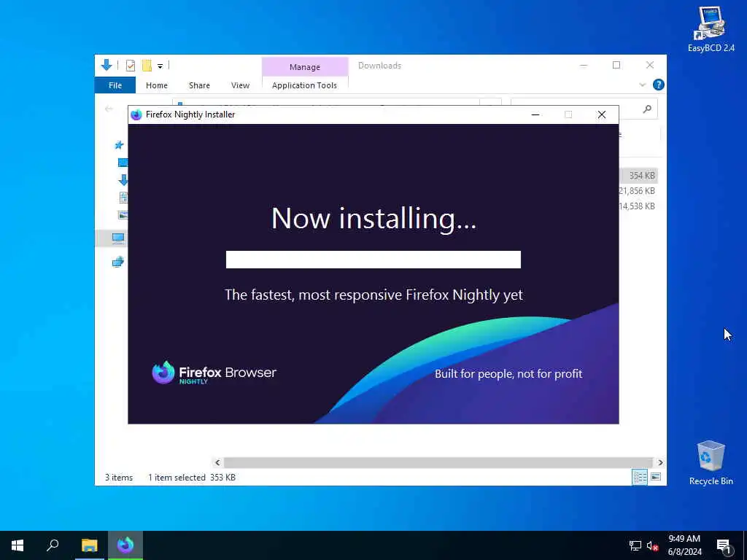Screen dimensions: 747x560
Task: Switch to the Share ribbon tab
Action: [199, 85]
